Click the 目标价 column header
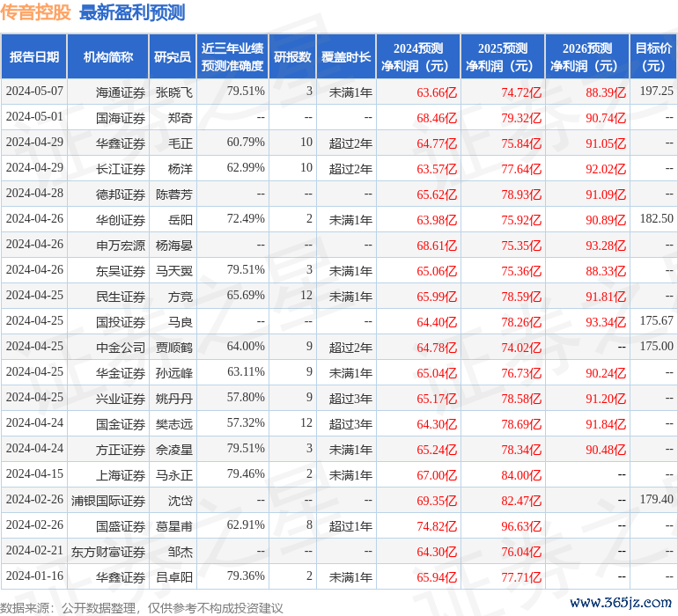Image resolution: width=678 pixels, height=616 pixels. tap(653, 56)
